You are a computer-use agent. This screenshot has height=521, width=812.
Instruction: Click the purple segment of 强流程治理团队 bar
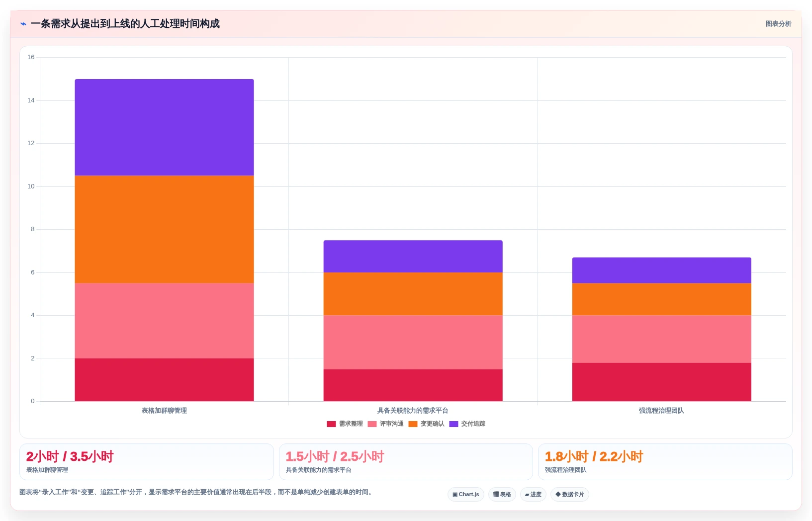click(x=661, y=270)
